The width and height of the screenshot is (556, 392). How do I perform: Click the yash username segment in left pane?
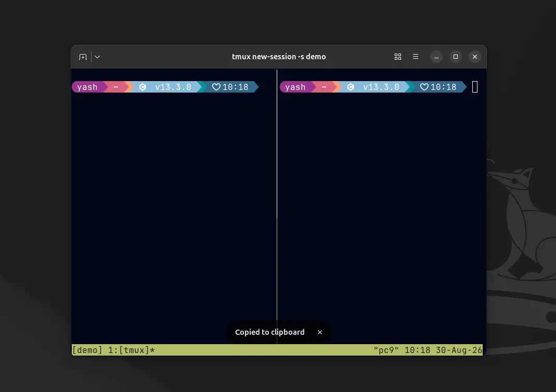coord(87,87)
